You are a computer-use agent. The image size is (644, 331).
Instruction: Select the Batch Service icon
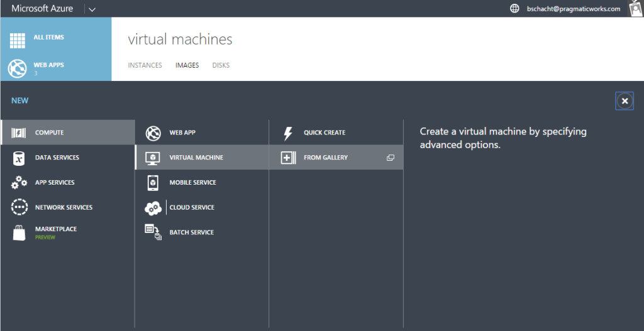point(153,232)
